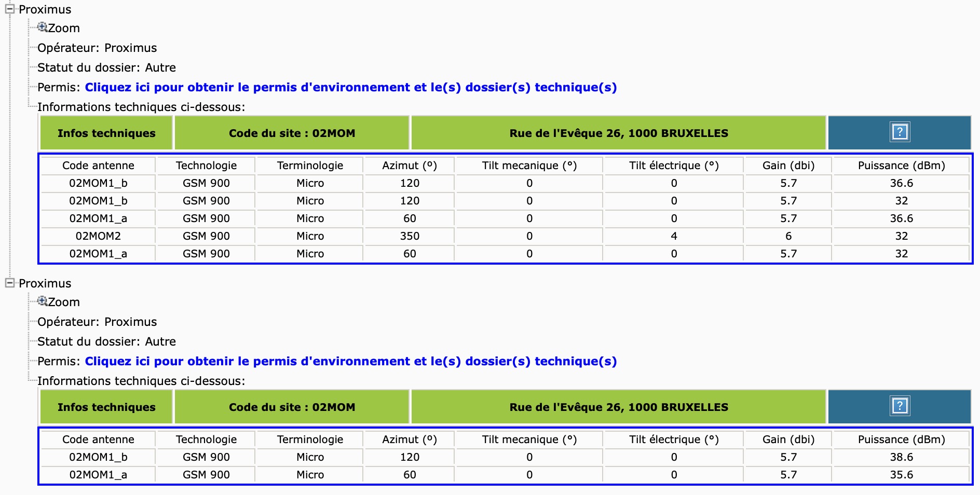980x495 pixels.
Task: Click 'Tilt électrique (°)' header in first table
Action: [x=674, y=166]
